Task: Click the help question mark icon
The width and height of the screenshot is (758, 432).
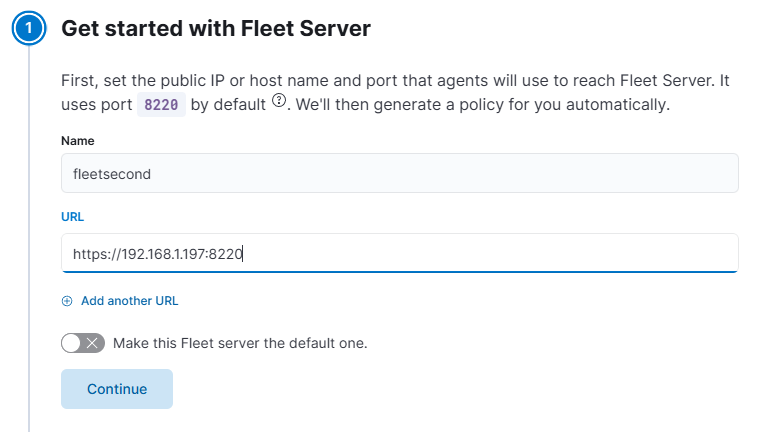Action: click(280, 102)
